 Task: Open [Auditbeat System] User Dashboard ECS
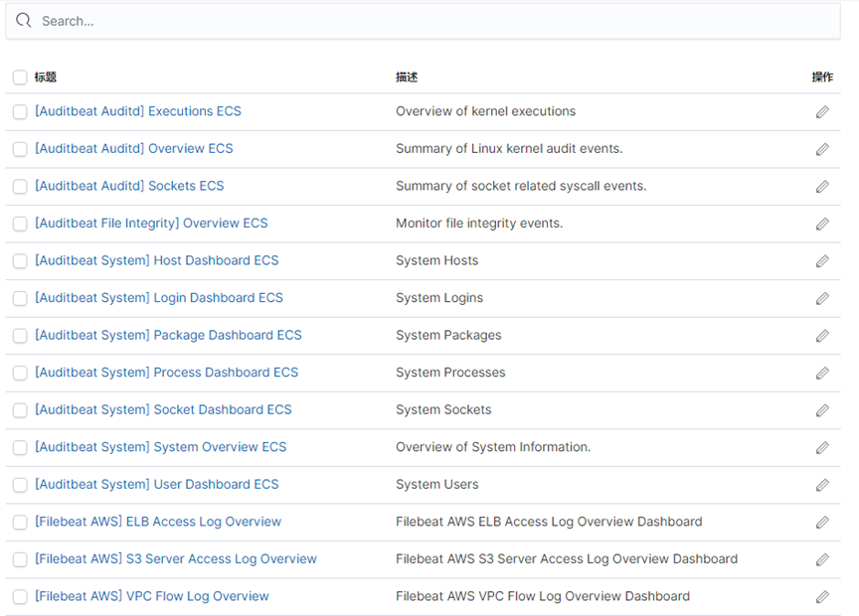pos(157,484)
